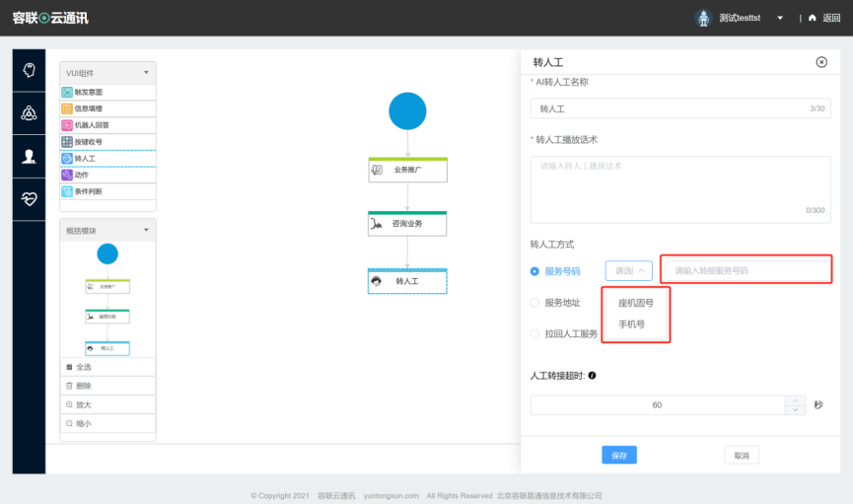Increase the timeout seconds value
853x504 pixels.
[x=795, y=400]
